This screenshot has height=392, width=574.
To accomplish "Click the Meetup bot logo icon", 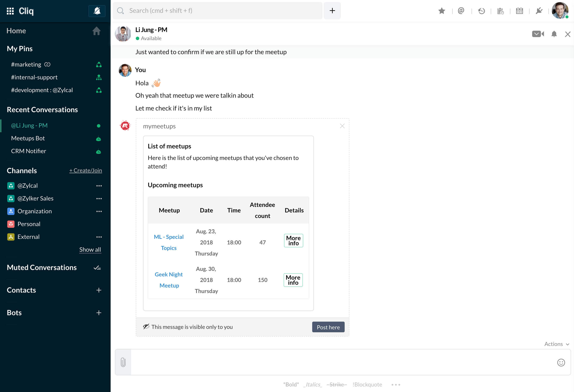I will (125, 126).
